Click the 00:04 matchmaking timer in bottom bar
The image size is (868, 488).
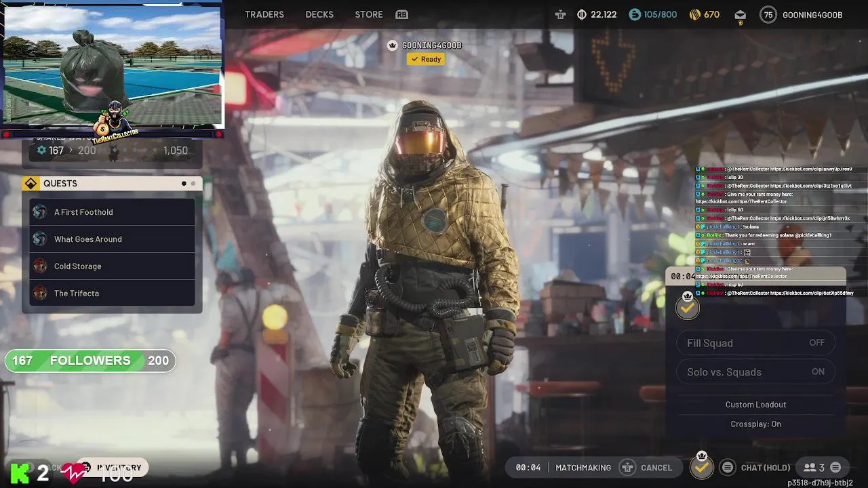528,468
